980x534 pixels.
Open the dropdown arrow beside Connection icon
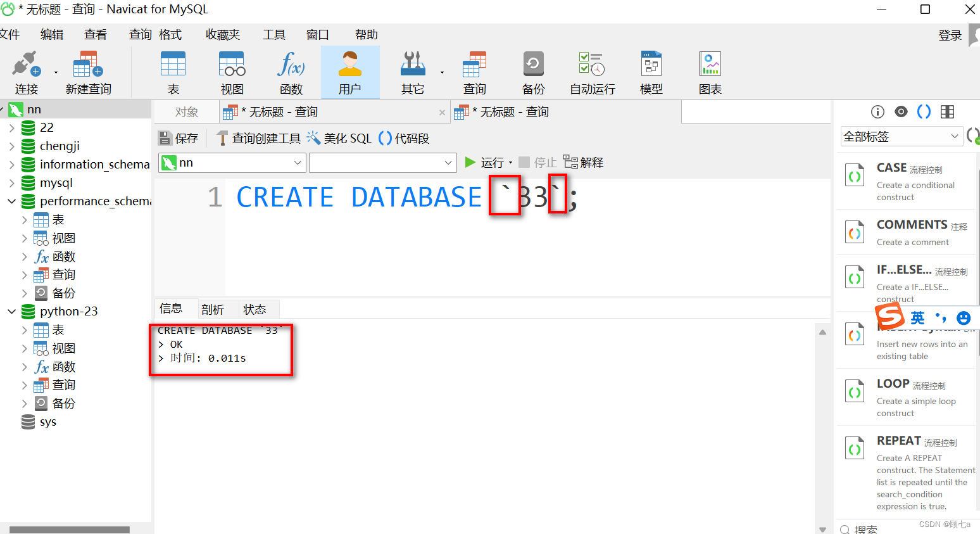56,72
